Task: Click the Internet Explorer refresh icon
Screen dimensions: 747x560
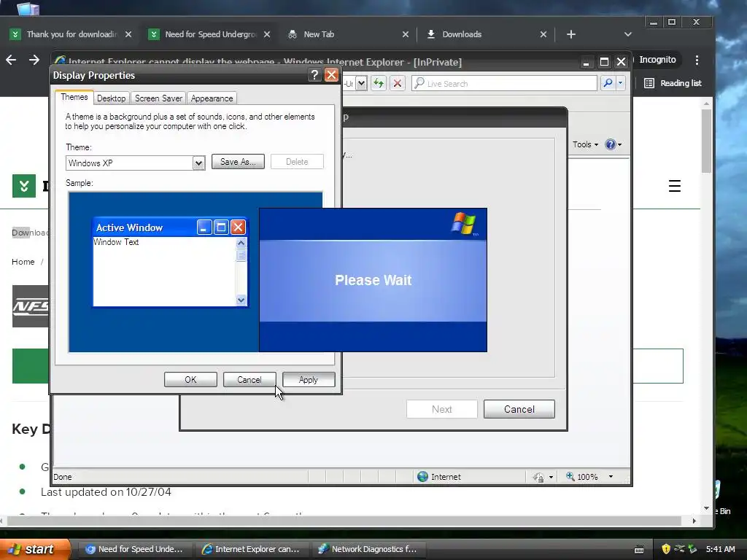Action: pos(379,83)
